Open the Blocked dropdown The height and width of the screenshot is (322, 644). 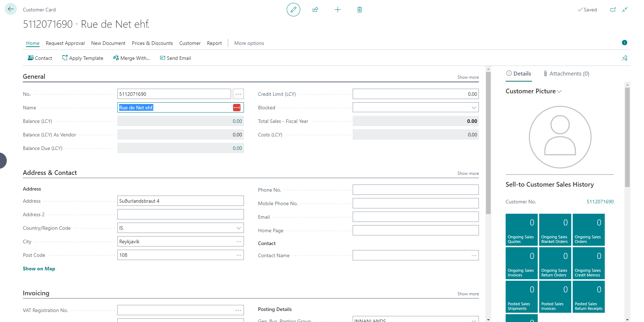click(474, 108)
